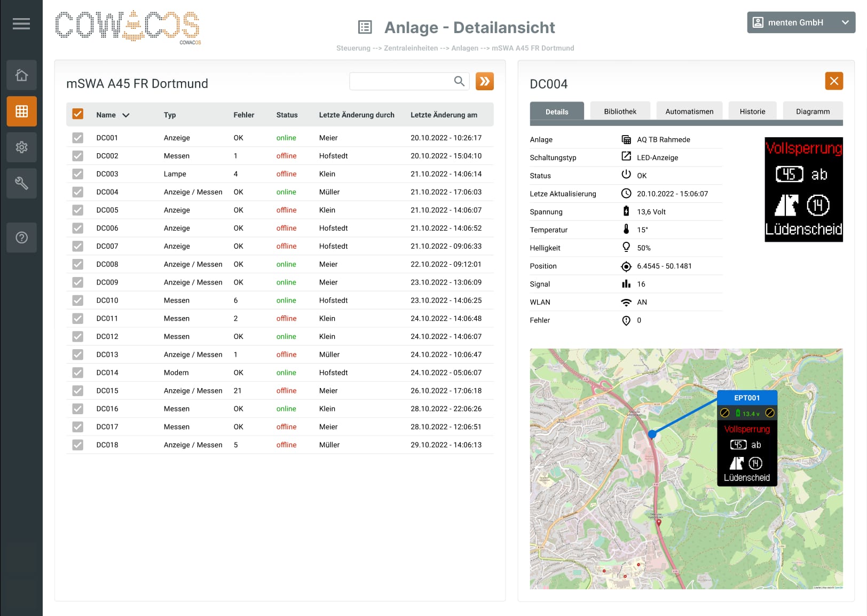The height and width of the screenshot is (616, 867).
Task: Click the Letzte Änderung durch header
Action: point(357,115)
